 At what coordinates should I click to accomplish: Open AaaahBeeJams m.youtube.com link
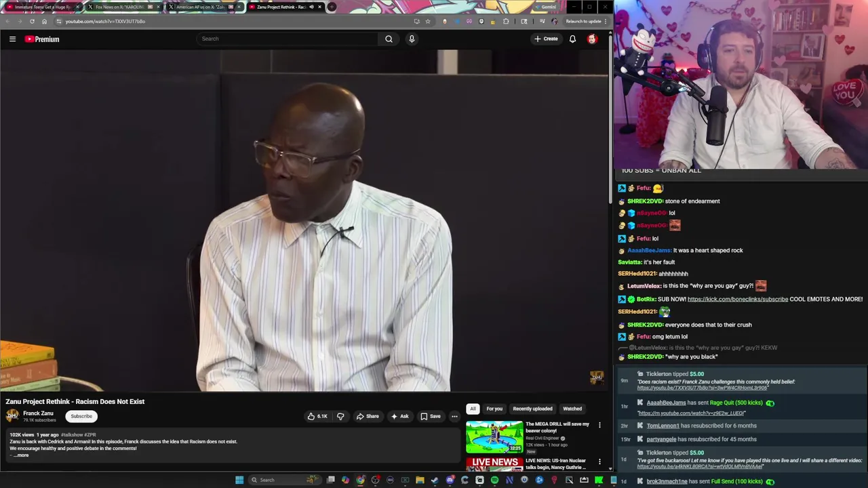point(691,413)
